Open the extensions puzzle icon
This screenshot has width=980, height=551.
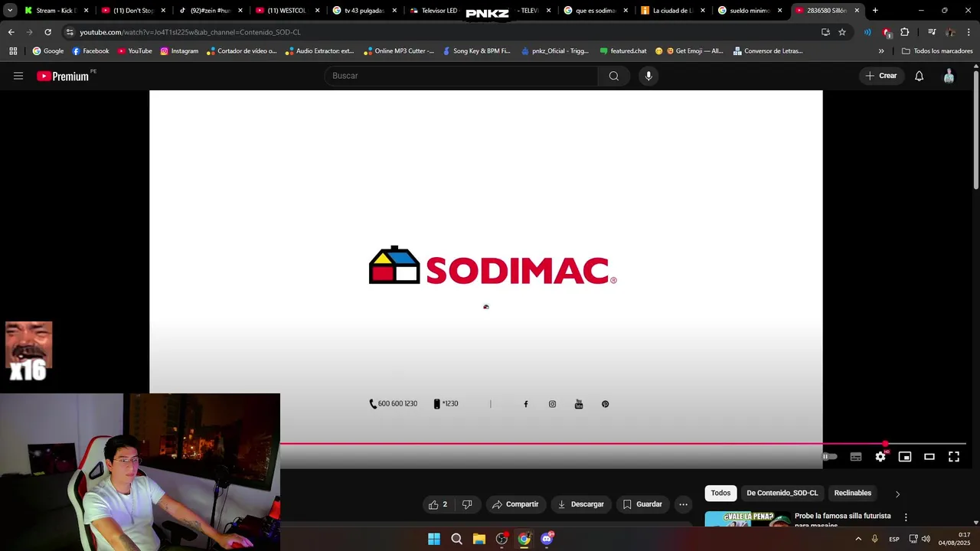905,32
